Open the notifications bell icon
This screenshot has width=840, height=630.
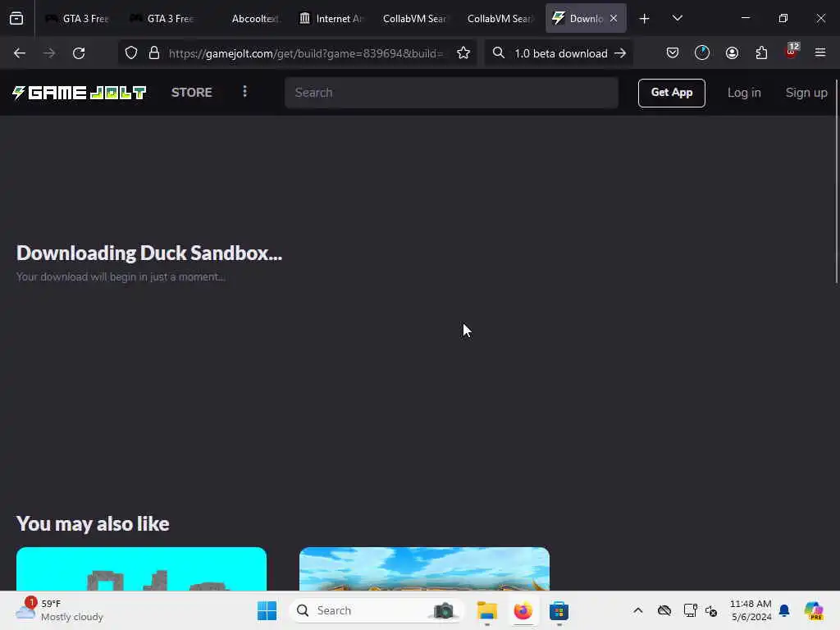pos(784,610)
